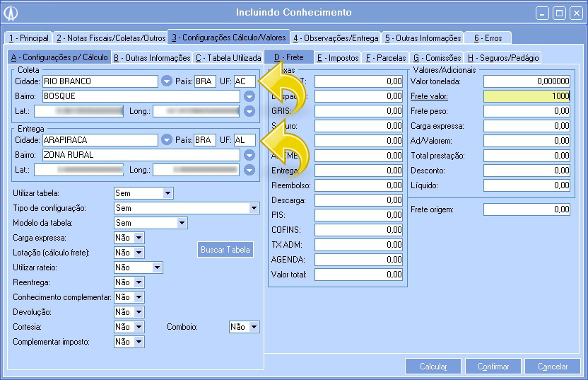Select the H - Seguros/Pedágio sub-tab

pos(503,57)
